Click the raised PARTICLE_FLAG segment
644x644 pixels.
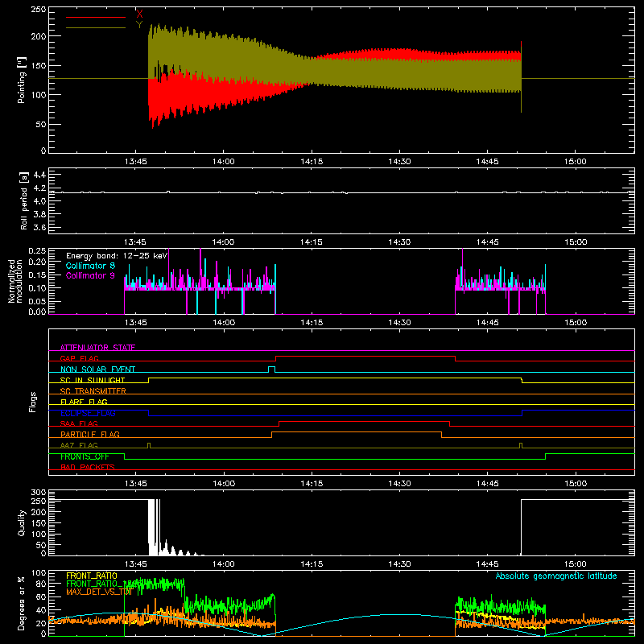pos(357,432)
